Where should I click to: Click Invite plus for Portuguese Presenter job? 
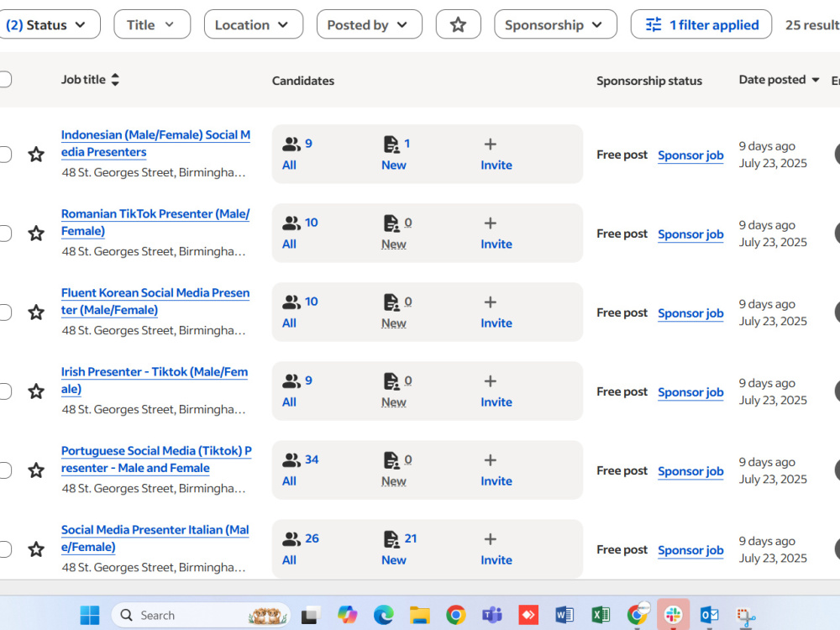pyautogui.click(x=496, y=470)
